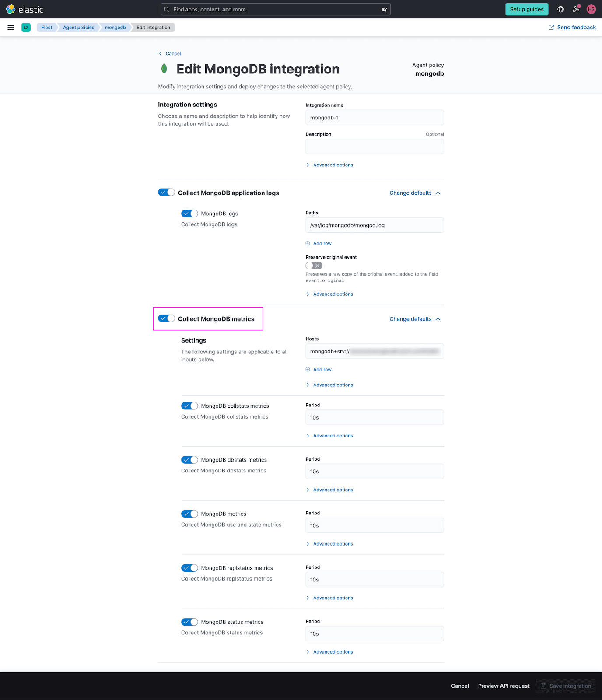Click Preview API request button
602x700 pixels.
[504, 686]
